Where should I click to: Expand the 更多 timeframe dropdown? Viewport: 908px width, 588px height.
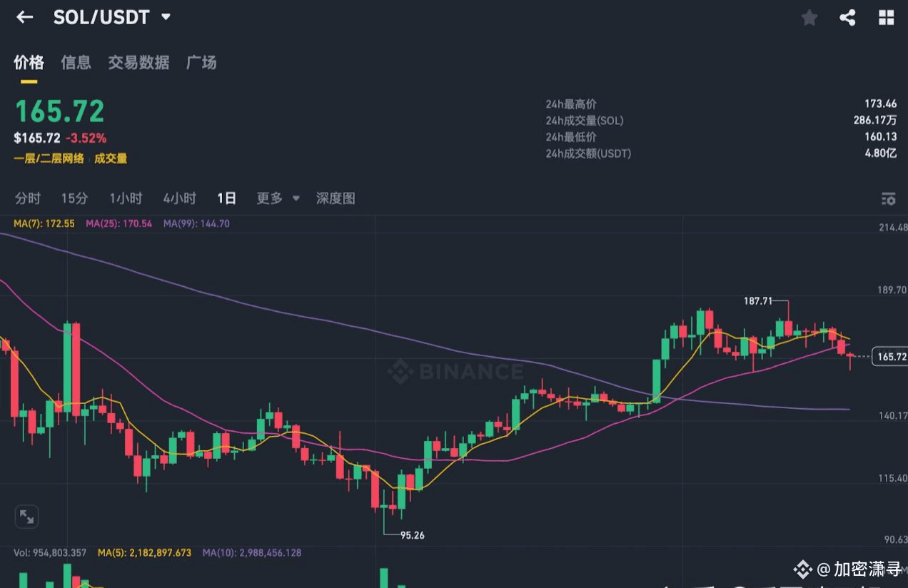[278, 198]
